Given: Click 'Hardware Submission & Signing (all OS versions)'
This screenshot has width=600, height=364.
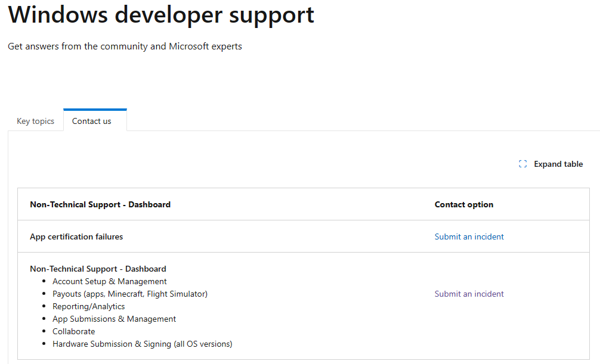Looking at the screenshot, I should 143,344.
